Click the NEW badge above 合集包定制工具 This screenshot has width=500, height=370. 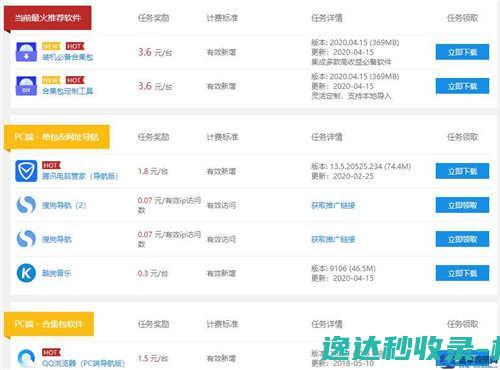(51, 80)
